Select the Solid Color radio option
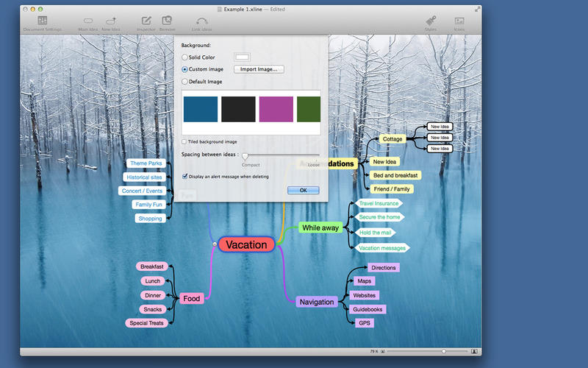Screen dimensions: 588x368 pyautogui.click(x=184, y=57)
